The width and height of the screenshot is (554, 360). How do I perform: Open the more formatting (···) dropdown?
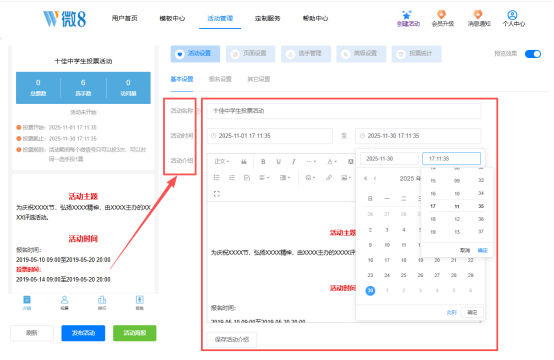(x=311, y=161)
